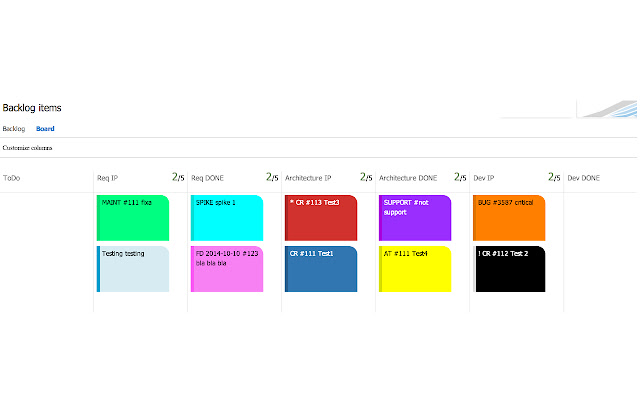
Task: Click the Dev IP column header
Action: (x=484, y=178)
